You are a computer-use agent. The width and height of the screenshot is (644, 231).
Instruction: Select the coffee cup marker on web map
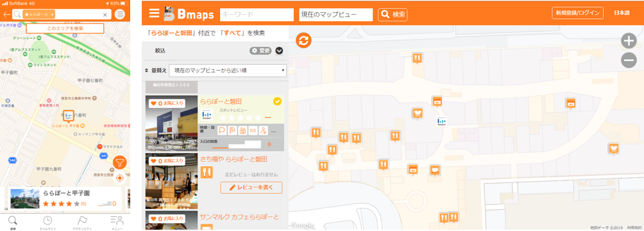435,170
